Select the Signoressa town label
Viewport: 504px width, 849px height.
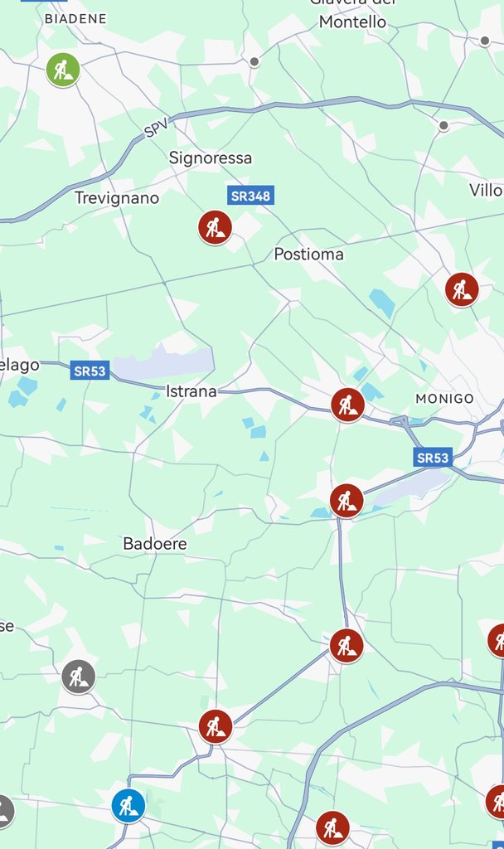[x=211, y=158]
